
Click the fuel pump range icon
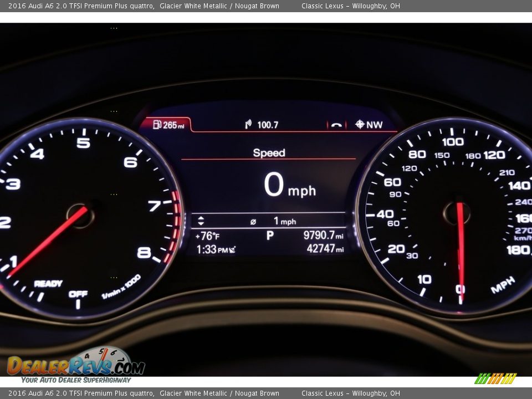tap(157, 125)
